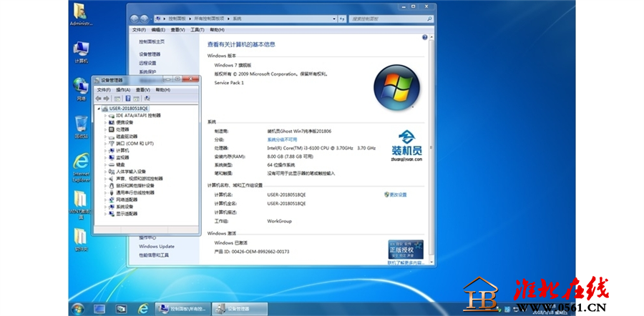Expand the IDE ATA/ATAPI 控制器 node
Viewport: 644px width, 316px height.
coord(105,116)
